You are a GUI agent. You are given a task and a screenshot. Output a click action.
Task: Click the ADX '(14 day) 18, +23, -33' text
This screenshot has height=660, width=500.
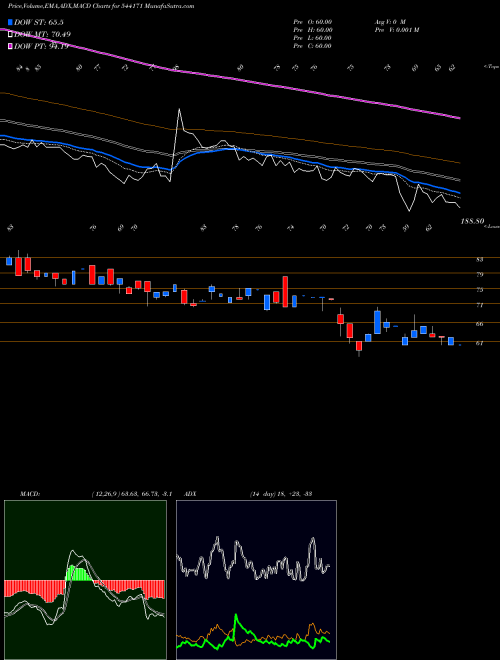280,494
